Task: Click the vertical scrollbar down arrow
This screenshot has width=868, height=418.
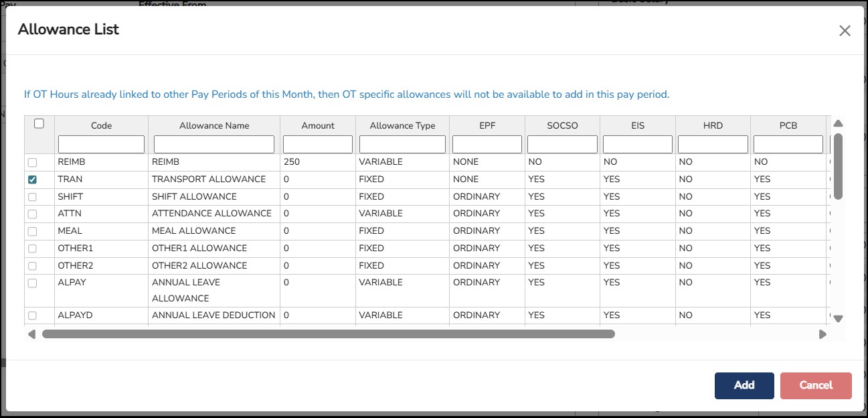Action: point(838,319)
